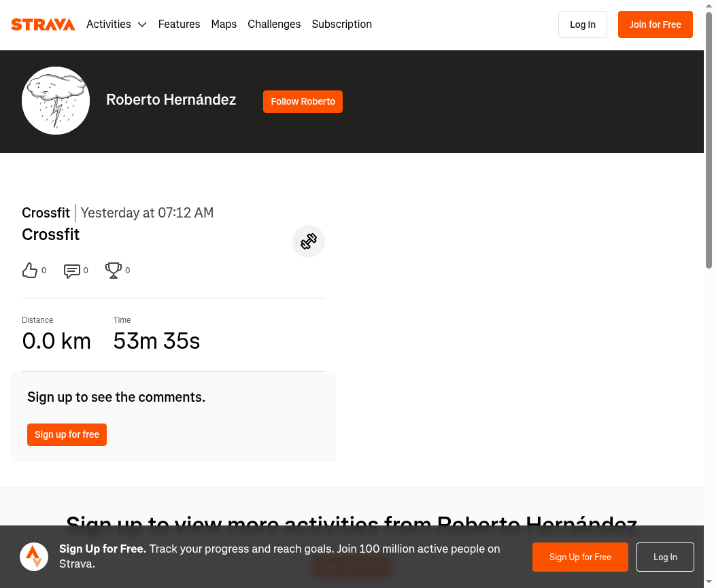This screenshot has width=714, height=588.
Task: Click the trophy achievements icon
Action: [114, 271]
